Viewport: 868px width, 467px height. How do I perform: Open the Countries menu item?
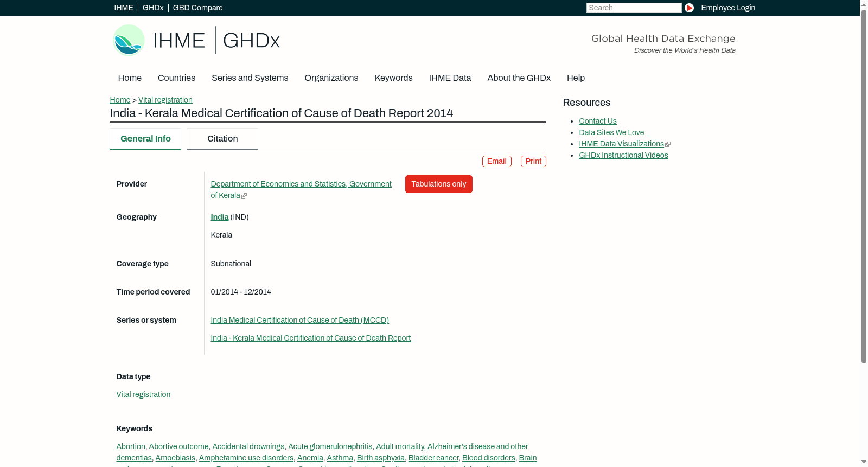tap(176, 78)
